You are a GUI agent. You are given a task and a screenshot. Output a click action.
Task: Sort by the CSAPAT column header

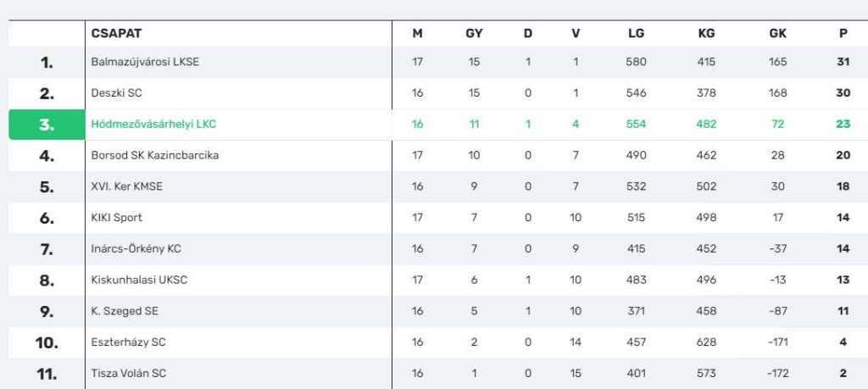coord(116,33)
